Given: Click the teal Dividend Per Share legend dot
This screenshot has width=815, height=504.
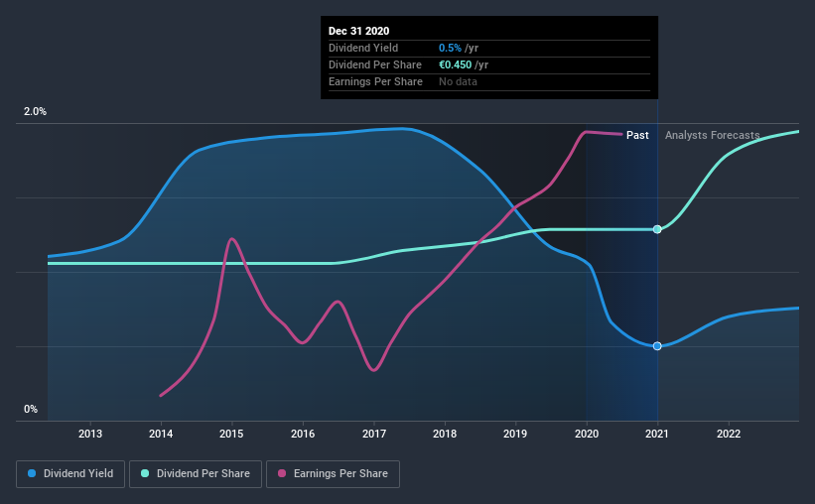Looking at the screenshot, I should coord(145,473).
